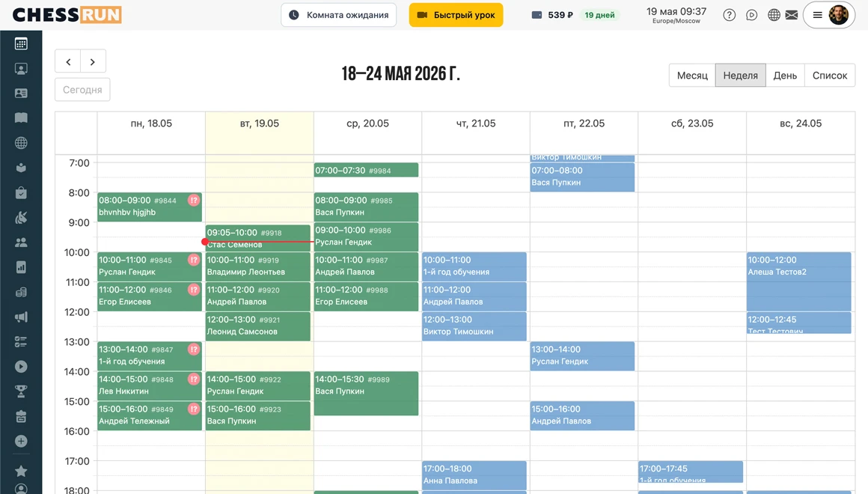Select the сб, 23.05 day header

coord(692,124)
